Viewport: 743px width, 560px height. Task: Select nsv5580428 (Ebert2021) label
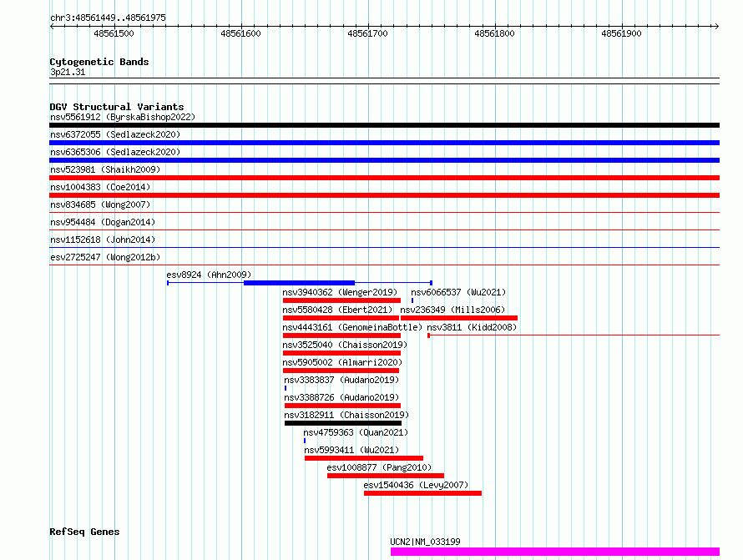pos(337,310)
